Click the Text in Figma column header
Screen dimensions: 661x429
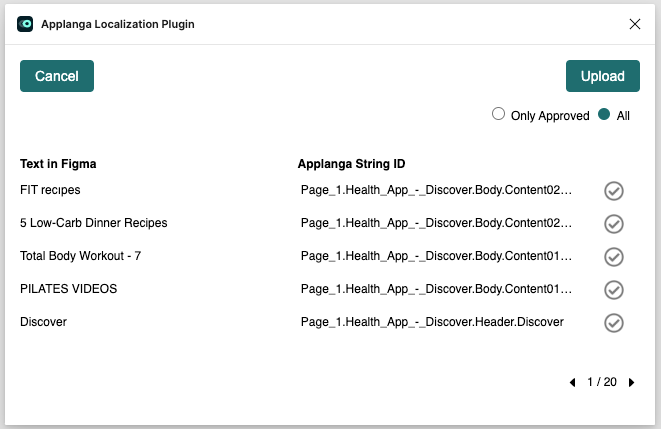pos(58,164)
